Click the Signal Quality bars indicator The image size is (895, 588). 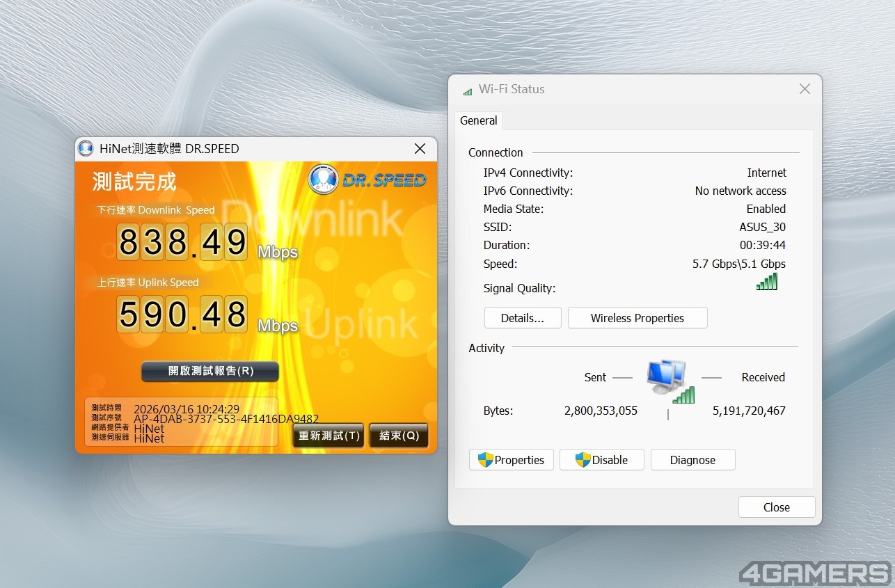(x=766, y=282)
